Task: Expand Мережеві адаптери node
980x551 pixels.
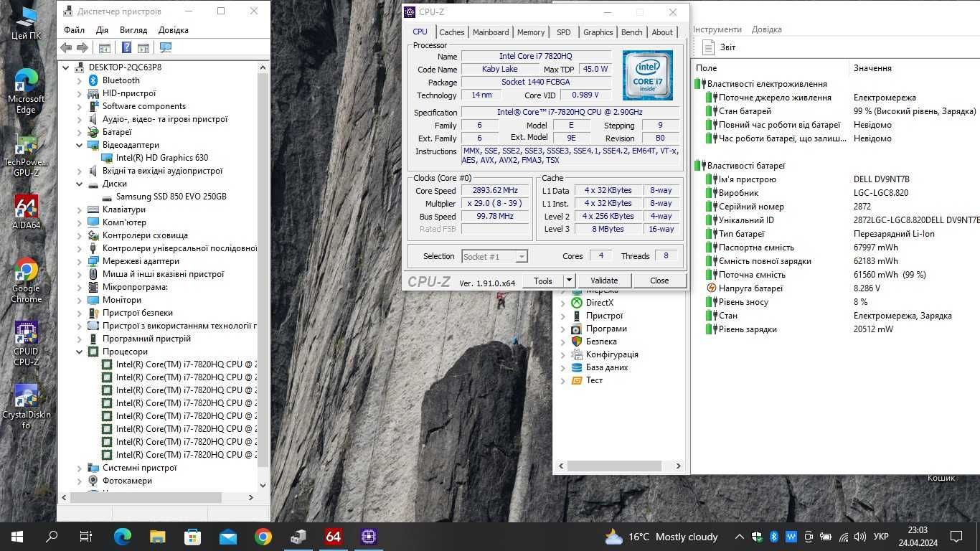Action: [x=80, y=261]
